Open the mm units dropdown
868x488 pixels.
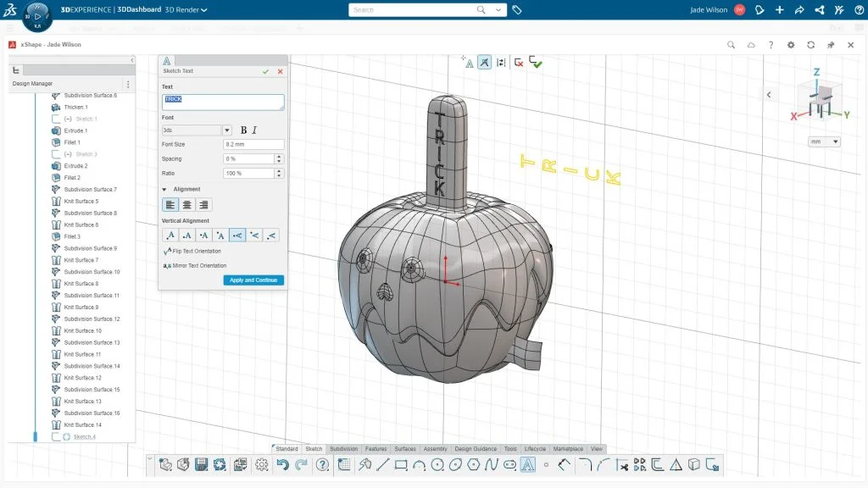[x=824, y=141]
